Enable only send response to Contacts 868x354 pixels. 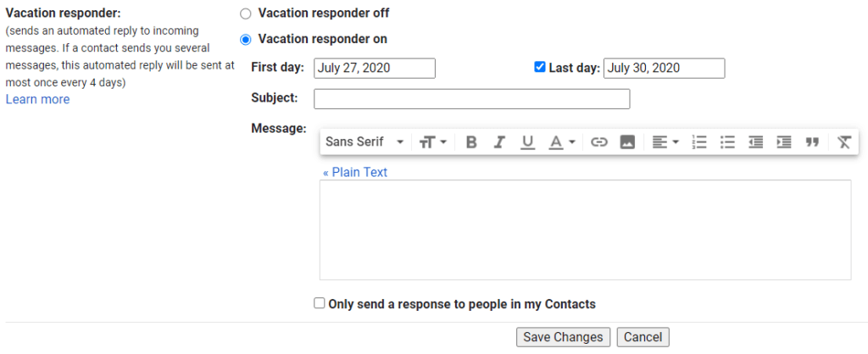[x=319, y=303]
